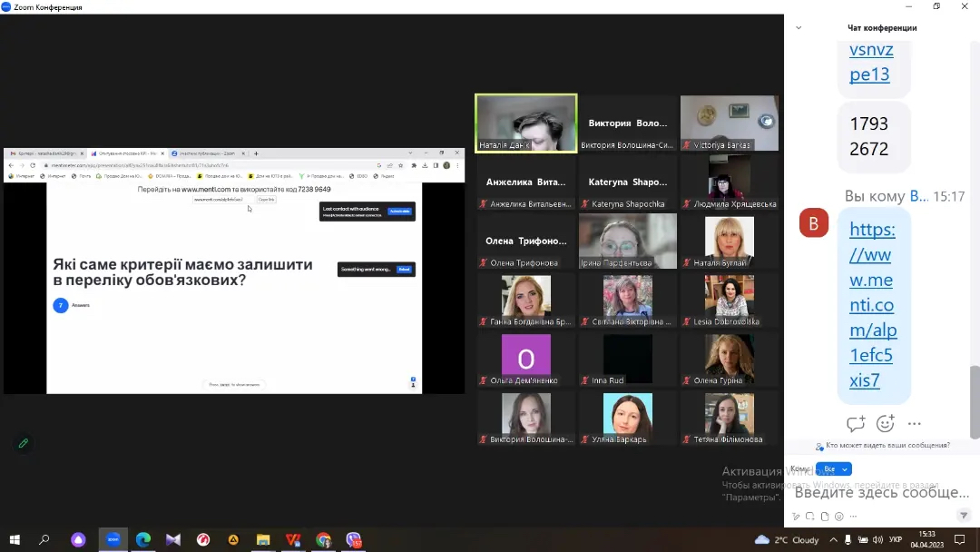Type in the 'Введите здесь сообщение' field

pos(880,492)
